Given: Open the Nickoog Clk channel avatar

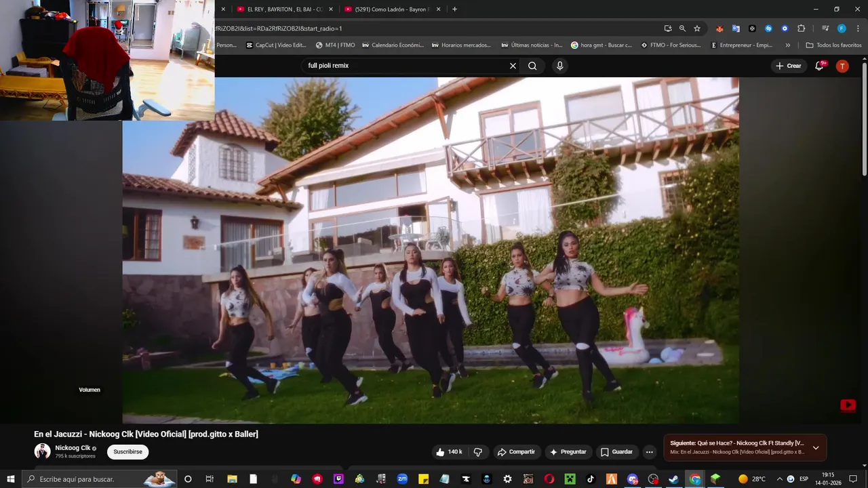Looking at the screenshot, I should 42,451.
